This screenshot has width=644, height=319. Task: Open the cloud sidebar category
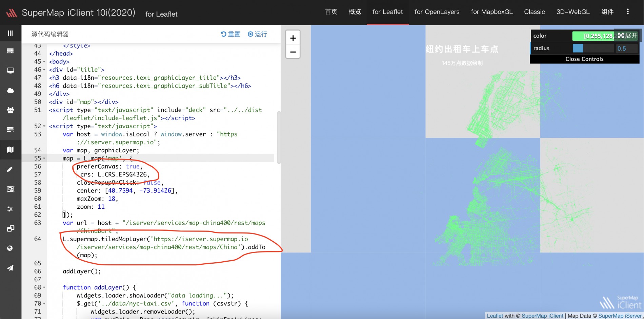click(x=11, y=90)
